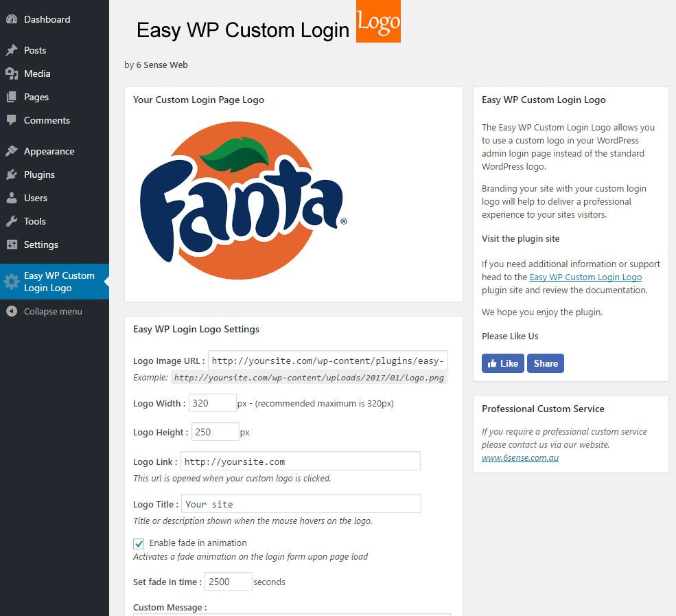Viewport: 676px width, 616px height.
Task: Click the Posts pushpin icon
Action: tap(12, 50)
